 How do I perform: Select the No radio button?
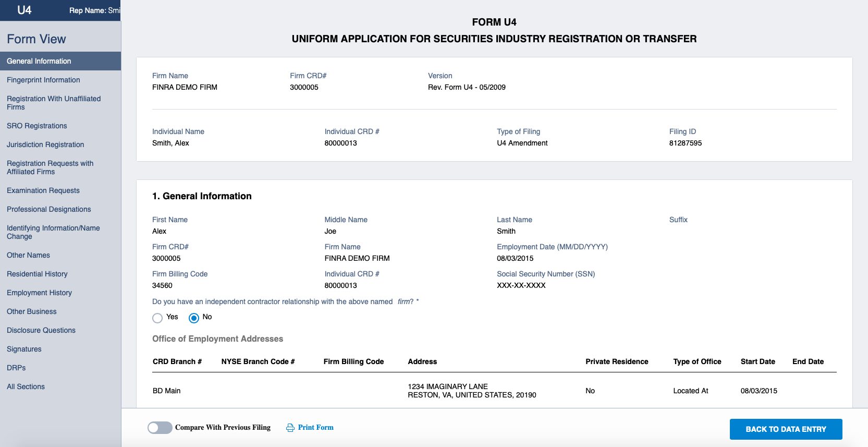pyautogui.click(x=194, y=318)
